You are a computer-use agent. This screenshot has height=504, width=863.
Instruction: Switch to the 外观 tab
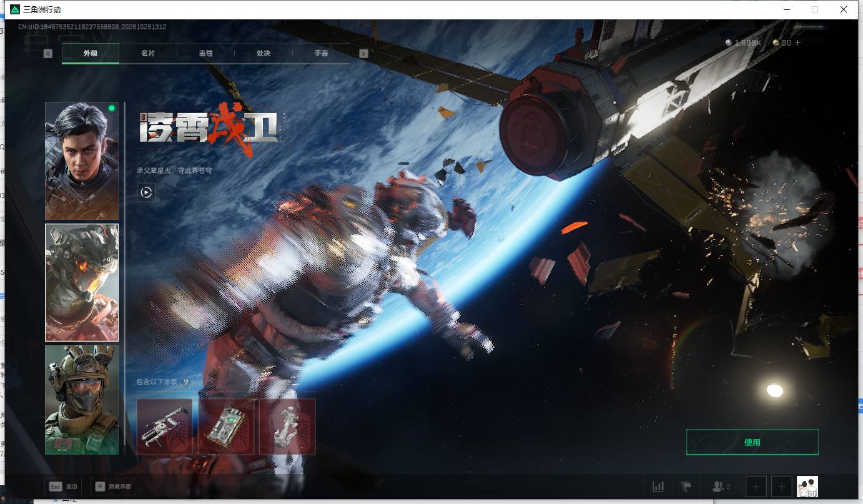(x=91, y=54)
